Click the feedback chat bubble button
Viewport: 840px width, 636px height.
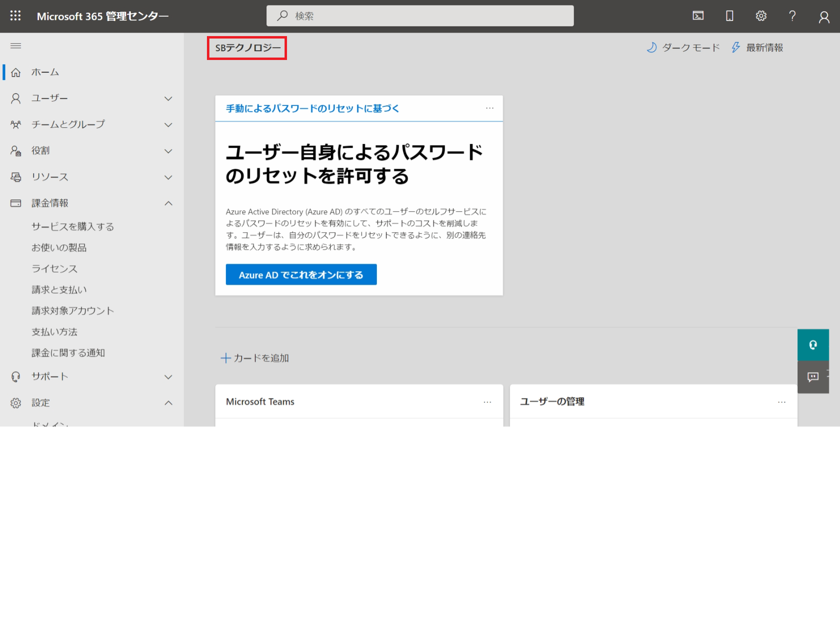813,377
